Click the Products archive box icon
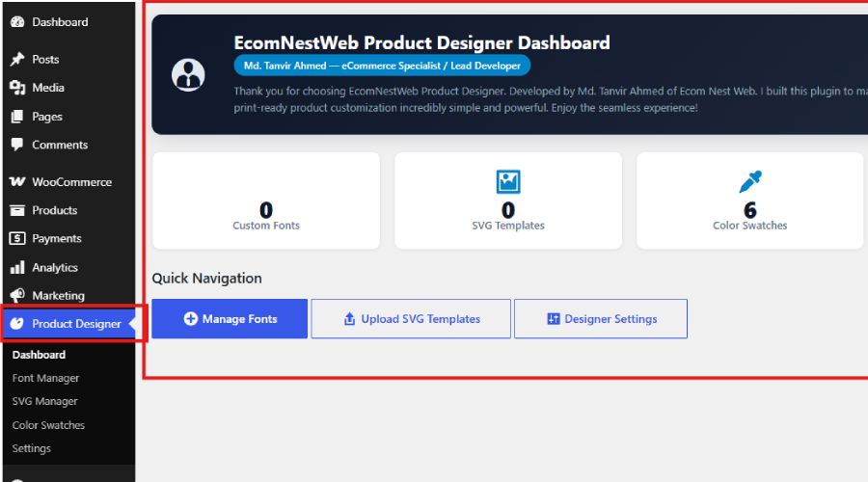Image resolution: width=868 pixels, height=482 pixels. (17, 210)
